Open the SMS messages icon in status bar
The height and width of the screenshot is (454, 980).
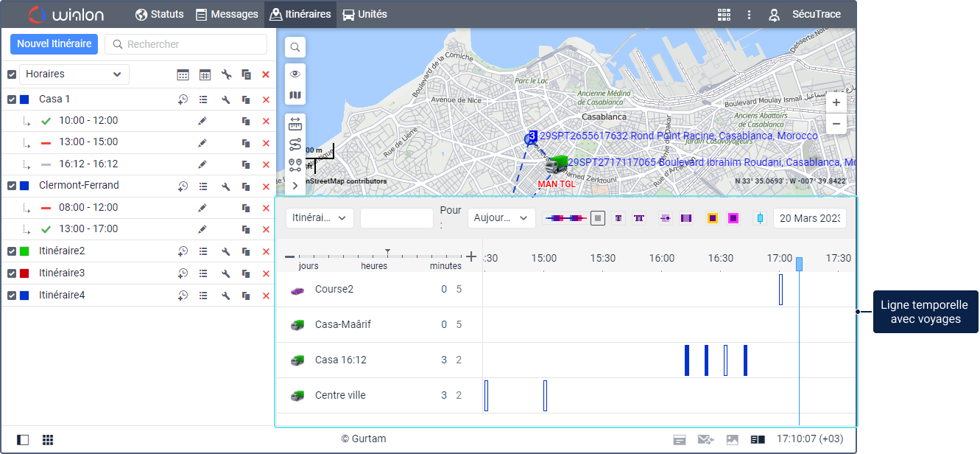pos(705,440)
